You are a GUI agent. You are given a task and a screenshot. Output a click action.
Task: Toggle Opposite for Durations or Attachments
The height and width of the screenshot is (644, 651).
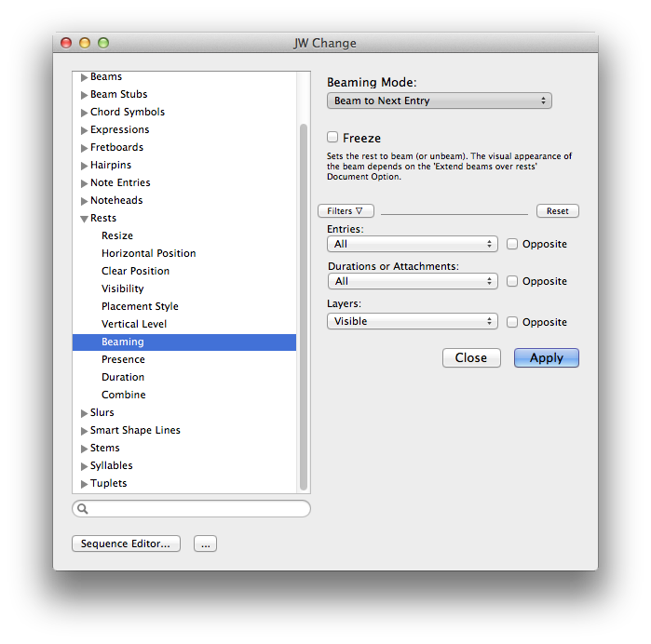[512, 281]
